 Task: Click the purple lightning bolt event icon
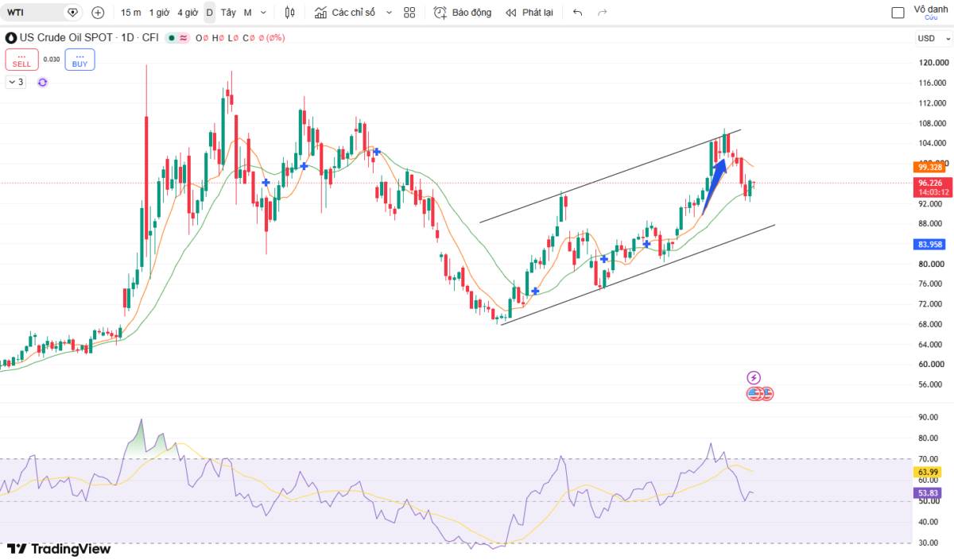coord(754,378)
